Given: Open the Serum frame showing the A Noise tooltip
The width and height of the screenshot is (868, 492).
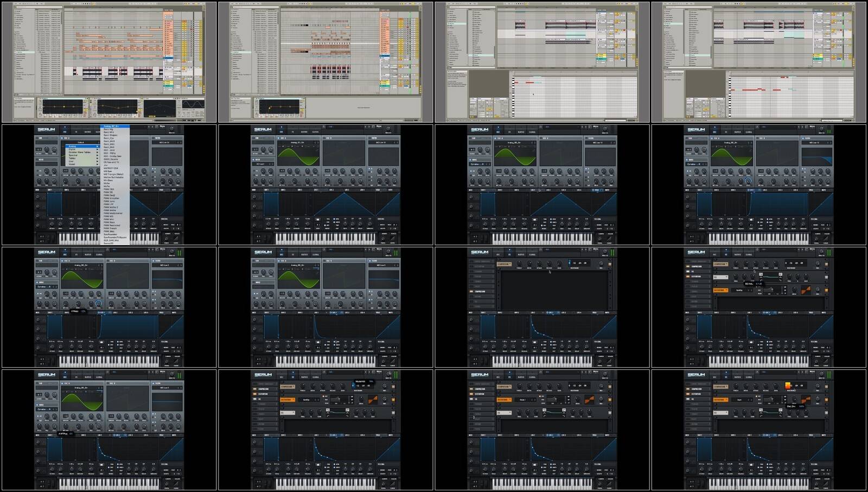Looking at the screenshot, I should [108, 307].
